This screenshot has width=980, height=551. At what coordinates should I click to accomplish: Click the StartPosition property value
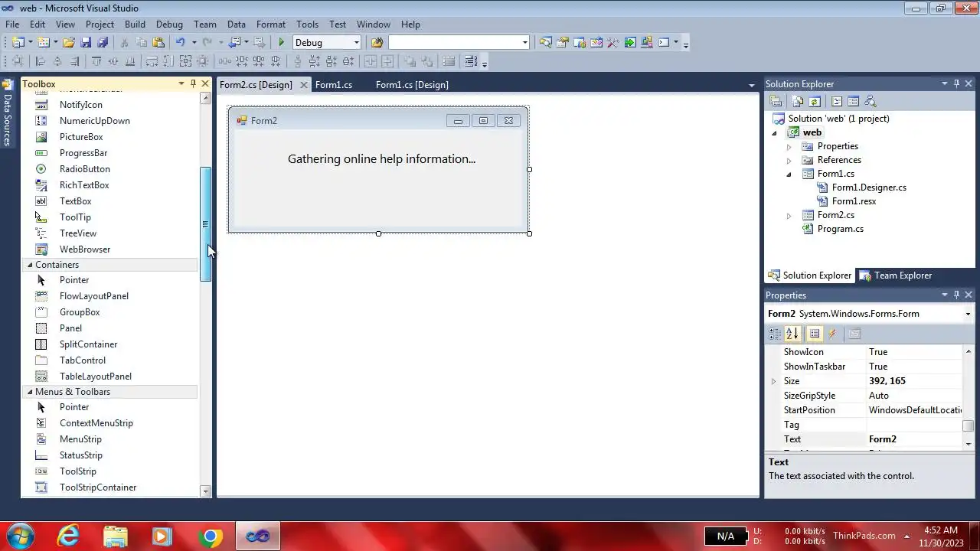pyautogui.click(x=914, y=410)
